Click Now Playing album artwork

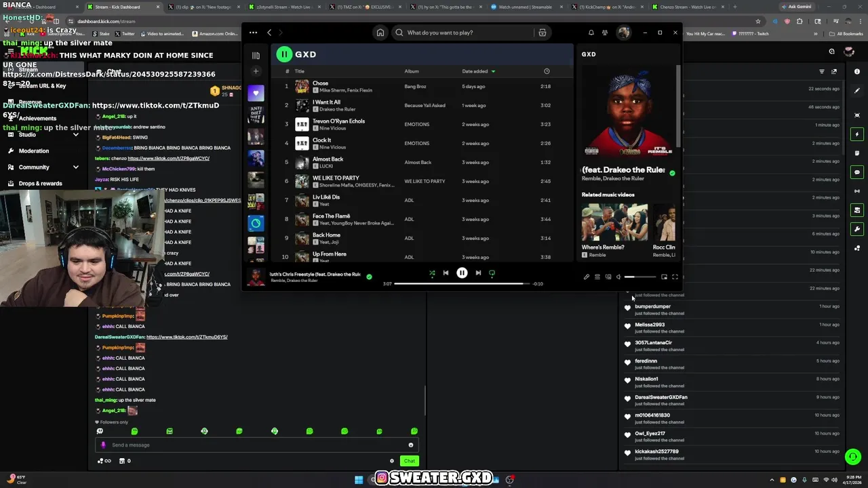628,113
